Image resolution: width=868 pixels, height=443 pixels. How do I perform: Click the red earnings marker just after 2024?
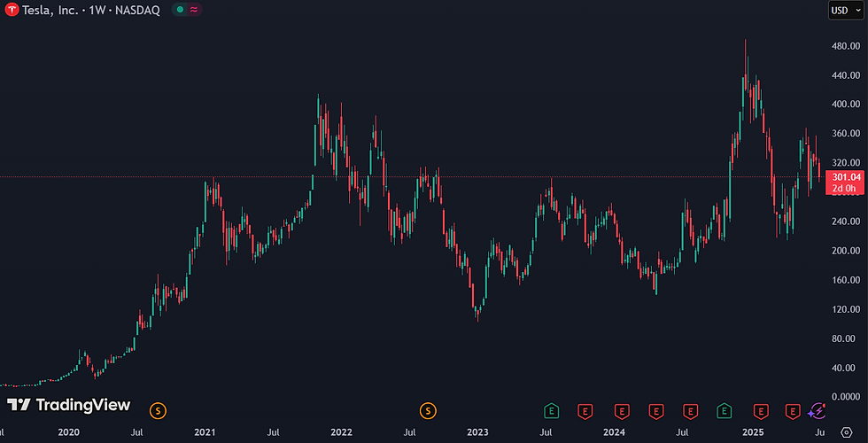click(622, 411)
